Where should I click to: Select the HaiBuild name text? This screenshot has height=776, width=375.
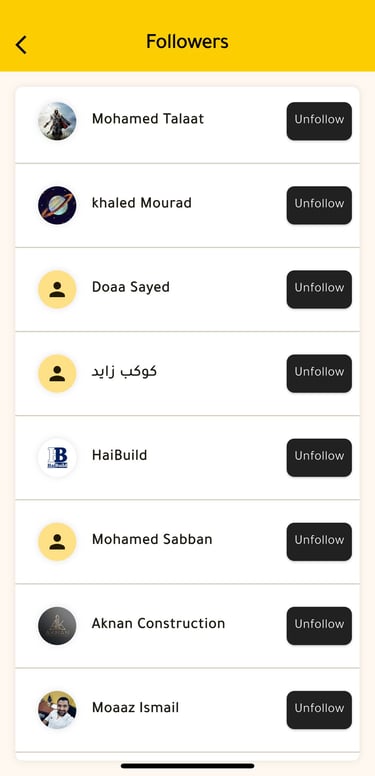pyautogui.click(x=119, y=455)
